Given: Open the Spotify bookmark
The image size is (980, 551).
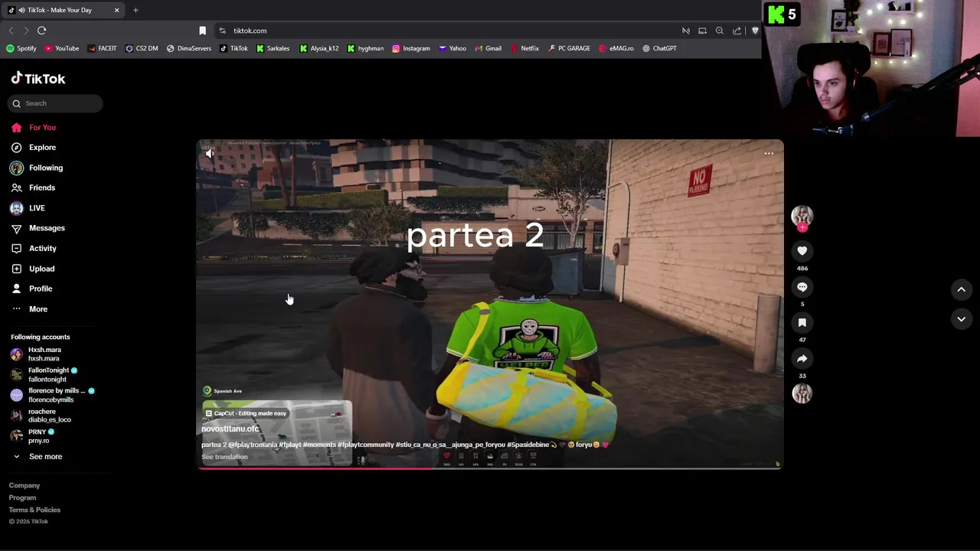Looking at the screenshot, I should pyautogui.click(x=21, y=48).
